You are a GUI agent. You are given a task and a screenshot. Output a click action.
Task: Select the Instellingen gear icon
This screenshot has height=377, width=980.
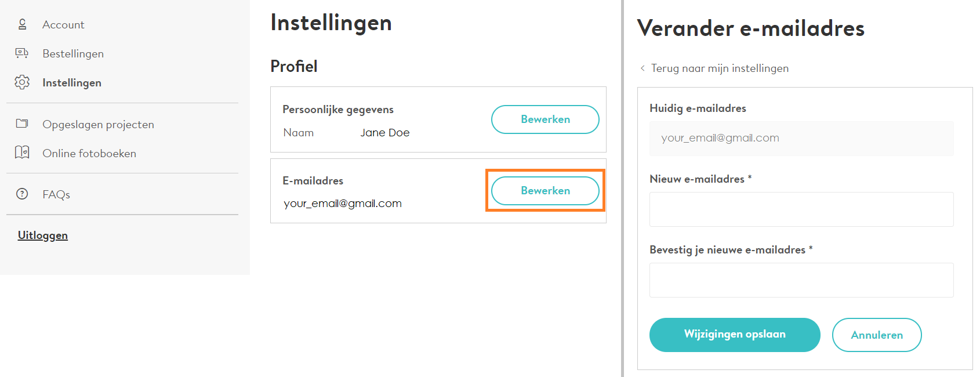coord(22,82)
